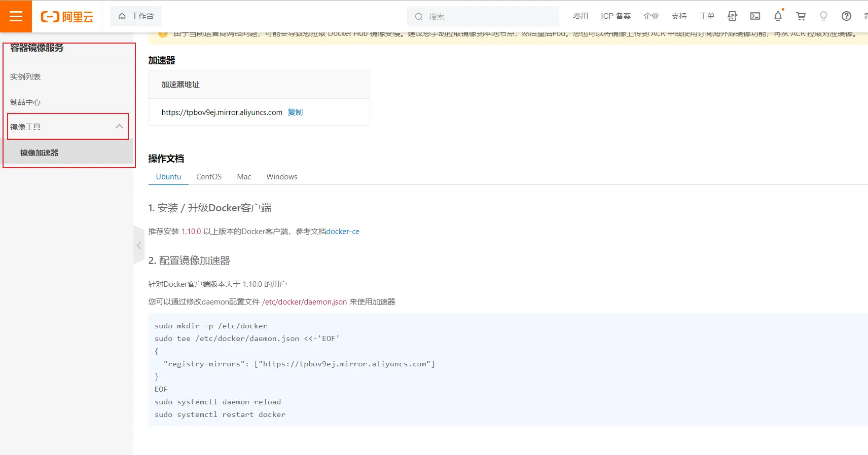The image size is (868, 455).
Task: Click the Alibaba Cloud logo
Action: tap(67, 17)
